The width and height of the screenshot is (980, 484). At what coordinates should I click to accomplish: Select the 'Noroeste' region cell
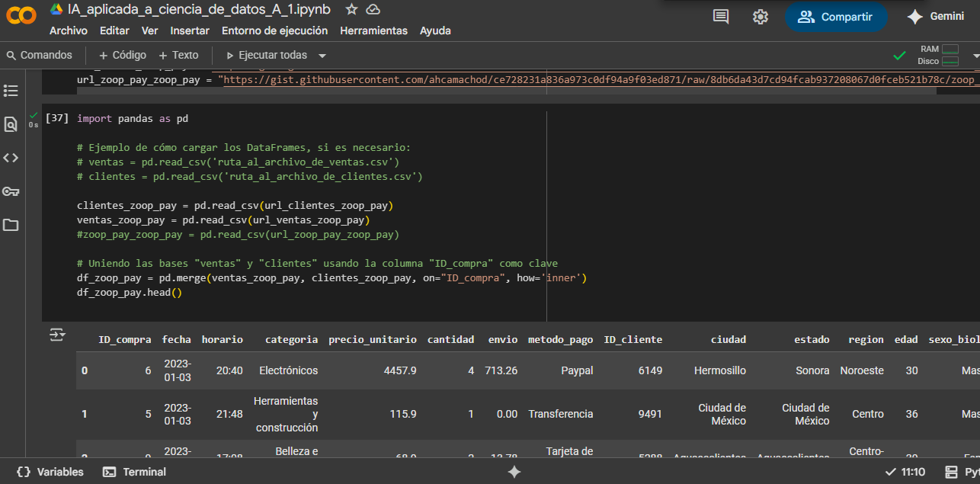(x=862, y=370)
